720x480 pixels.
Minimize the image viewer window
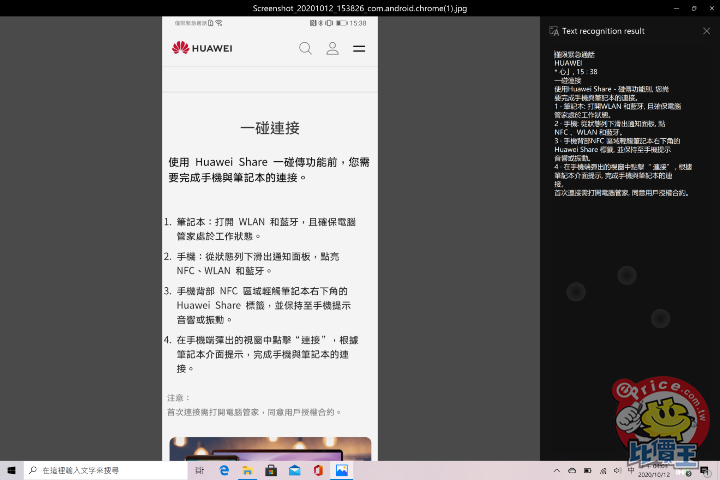676,8
